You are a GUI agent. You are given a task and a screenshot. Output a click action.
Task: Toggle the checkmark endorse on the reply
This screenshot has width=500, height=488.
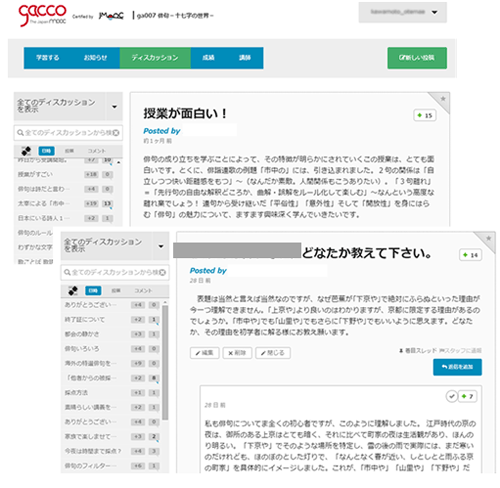tap(452, 396)
